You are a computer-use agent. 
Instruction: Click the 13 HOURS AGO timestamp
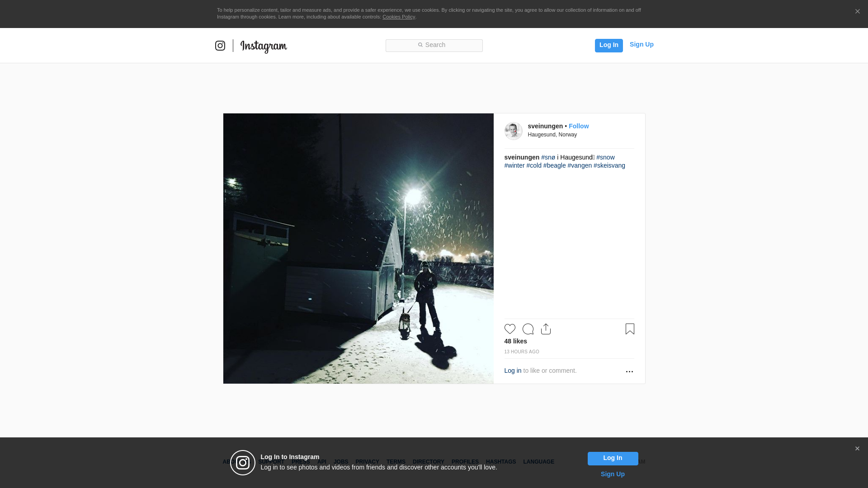click(521, 352)
